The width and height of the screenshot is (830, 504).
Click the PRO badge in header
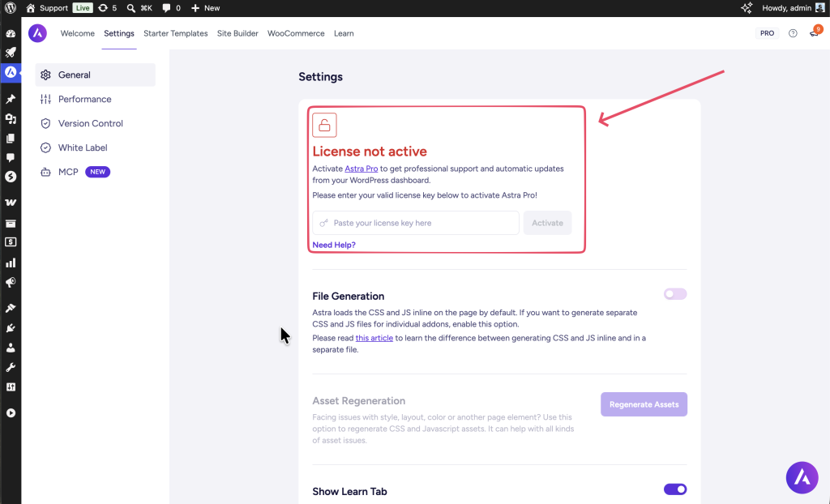767,33
